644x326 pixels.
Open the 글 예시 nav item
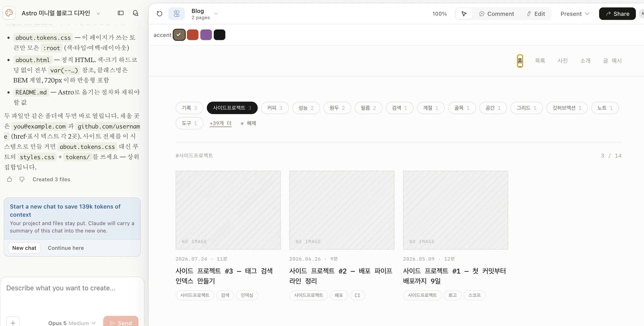612,61
